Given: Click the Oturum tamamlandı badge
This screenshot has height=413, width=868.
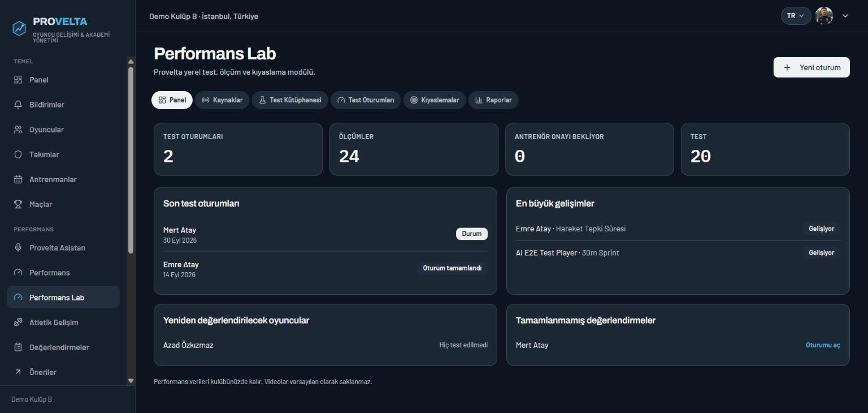Looking at the screenshot, I should [x=452, y=268].
